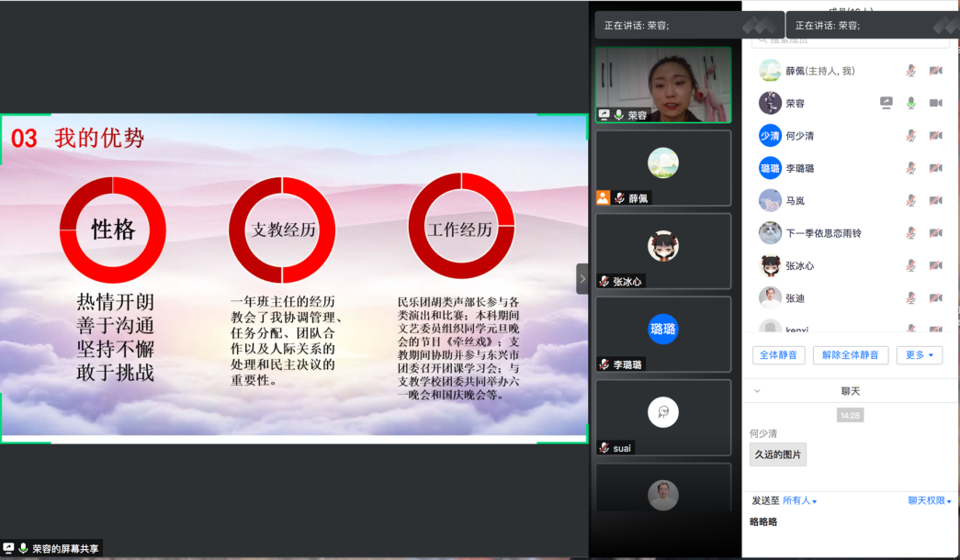The width and height of the screenshot is (960, 560).
Task: Click the mic icon beside 荣容的屏幕共享 label
Action: pyautogui.click(x=23, y=548)
